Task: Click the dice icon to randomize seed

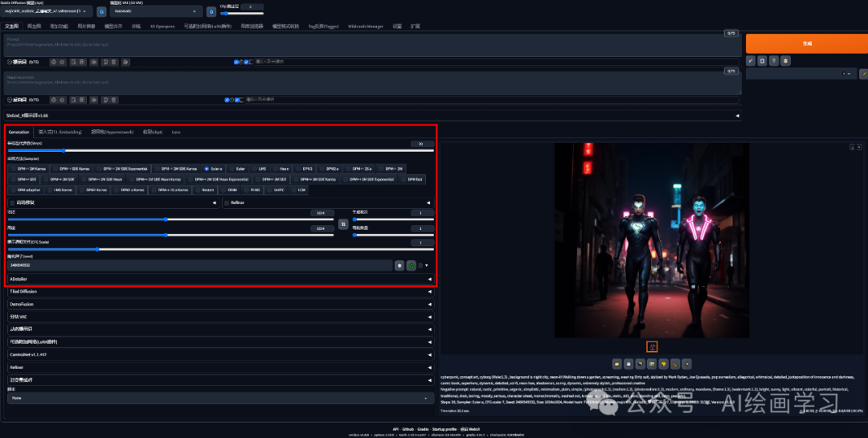Action: point(399,266)
